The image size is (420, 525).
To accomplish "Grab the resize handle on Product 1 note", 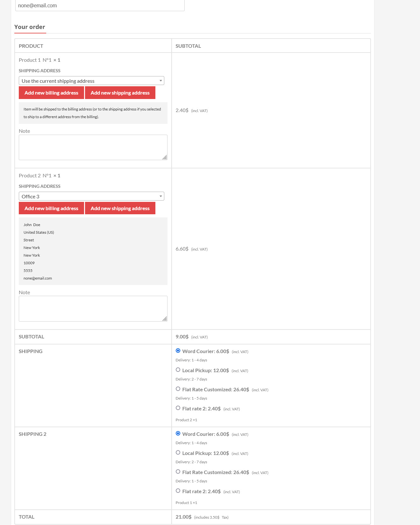I will coord(165,157).
